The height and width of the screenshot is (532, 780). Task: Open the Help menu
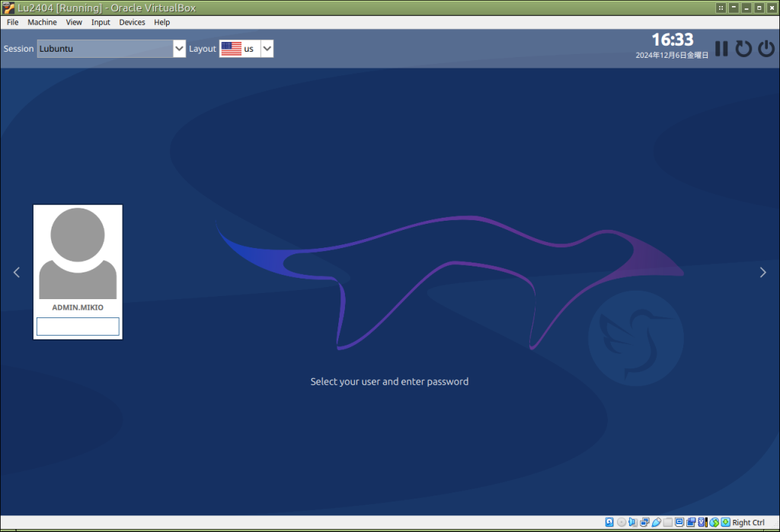tap(161, 22)
